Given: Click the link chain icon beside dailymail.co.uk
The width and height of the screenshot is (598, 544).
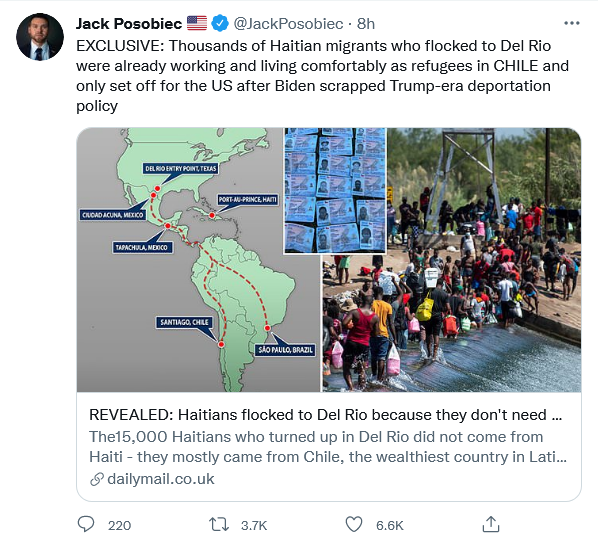Looking at the screenshot, I should (97, 479).
